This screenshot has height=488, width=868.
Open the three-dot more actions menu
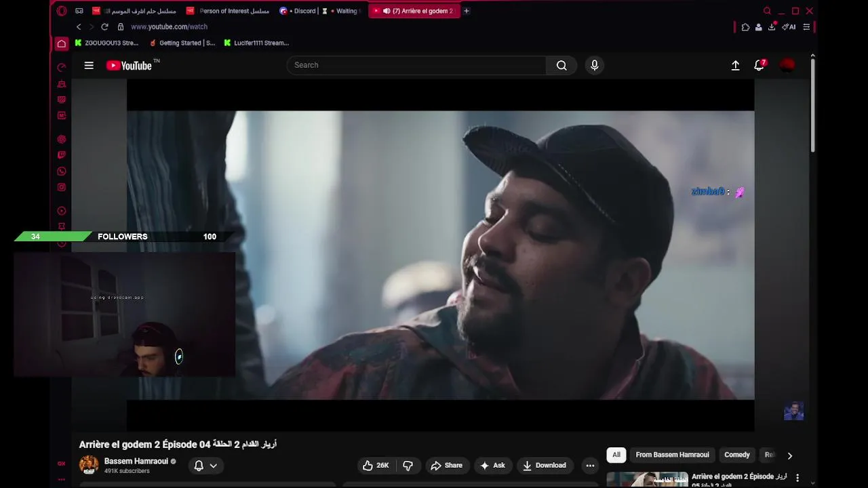[590, 466]
